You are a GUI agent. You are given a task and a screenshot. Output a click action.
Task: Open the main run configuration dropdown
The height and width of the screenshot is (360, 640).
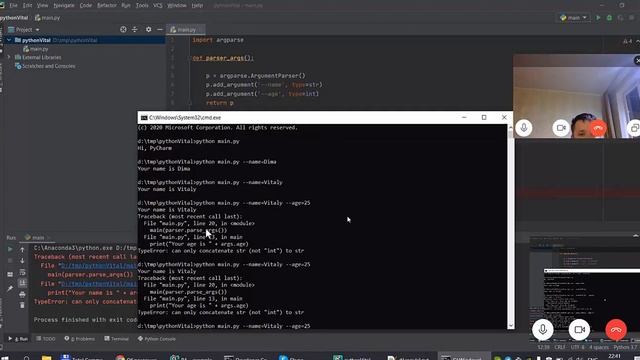point(573,18)
